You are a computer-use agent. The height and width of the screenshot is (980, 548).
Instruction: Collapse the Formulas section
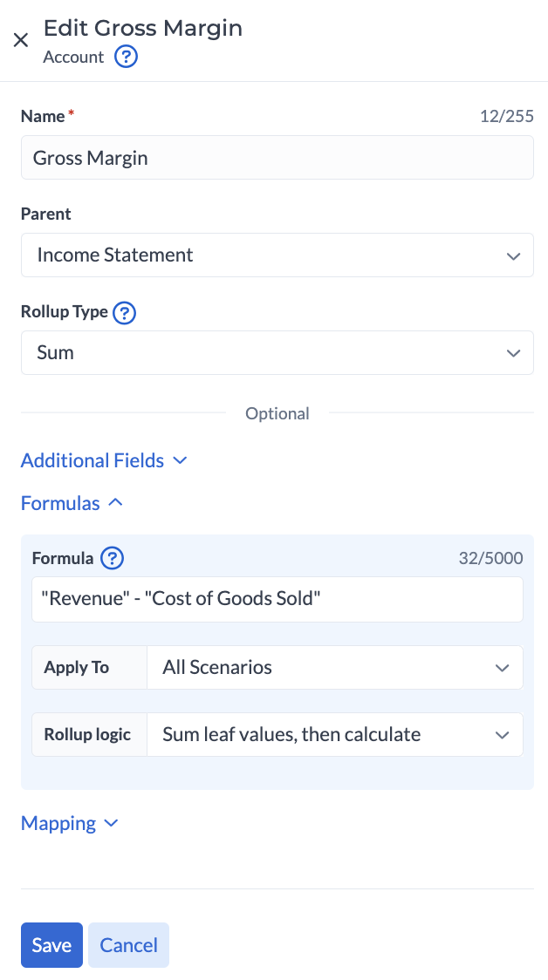[x=60, y=503]
